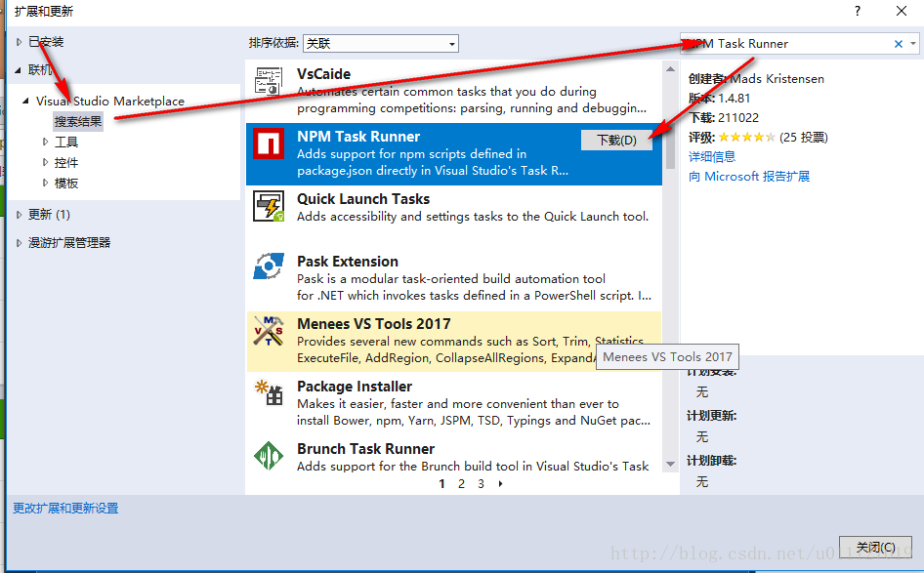Go to results page 2

(x=461, y=484)
